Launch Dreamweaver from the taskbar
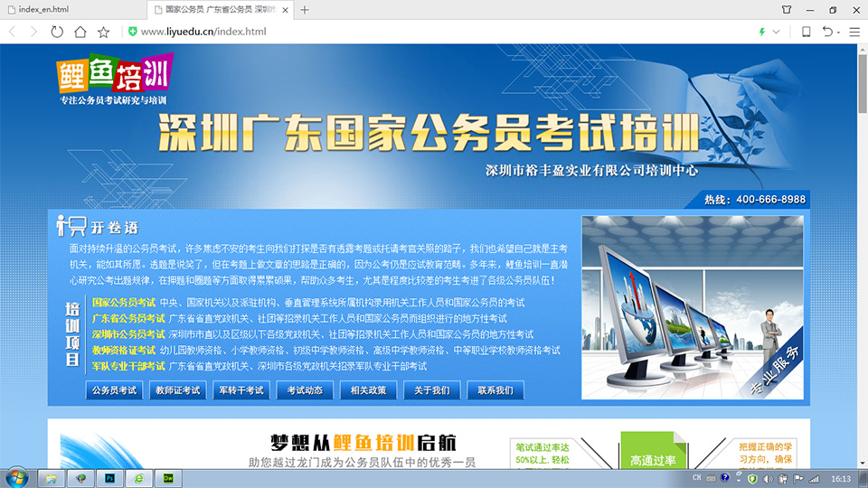 pyautogui.click(x=167, y=477)
